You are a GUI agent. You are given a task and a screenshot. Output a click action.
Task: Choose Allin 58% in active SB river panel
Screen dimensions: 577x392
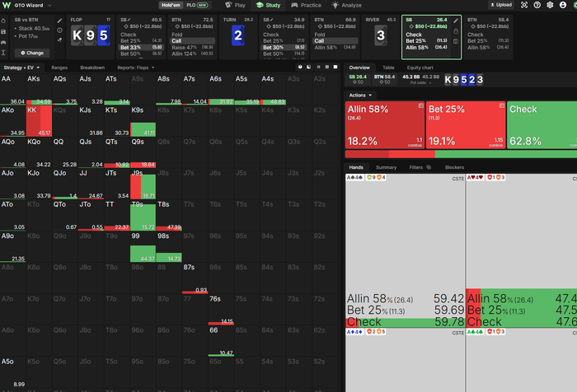(x=426, y=48)
